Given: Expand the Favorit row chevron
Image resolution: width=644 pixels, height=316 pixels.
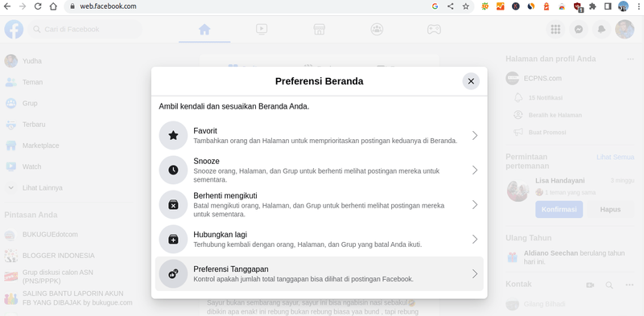Looking at the screenshot, I should click(475, 135).
